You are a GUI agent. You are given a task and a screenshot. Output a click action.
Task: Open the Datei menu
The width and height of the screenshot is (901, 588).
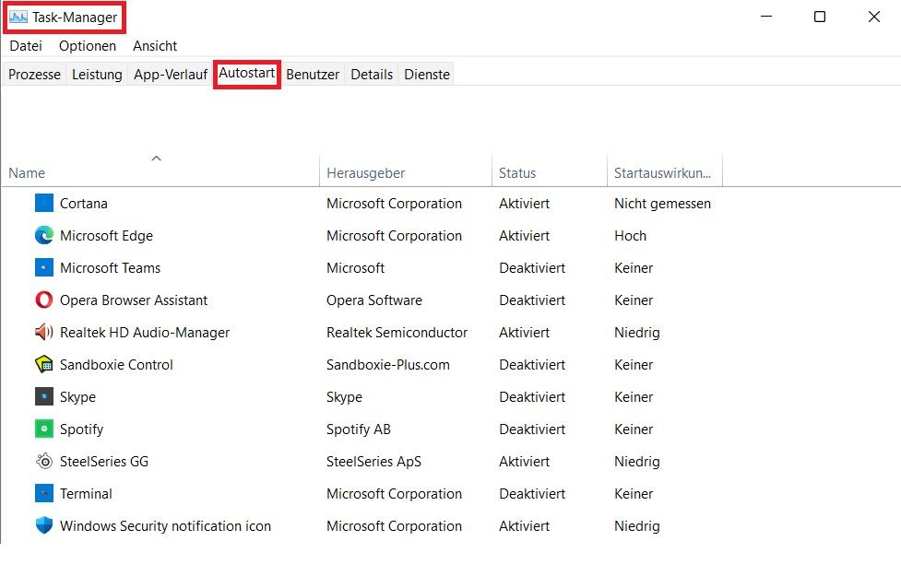[26, 46]
